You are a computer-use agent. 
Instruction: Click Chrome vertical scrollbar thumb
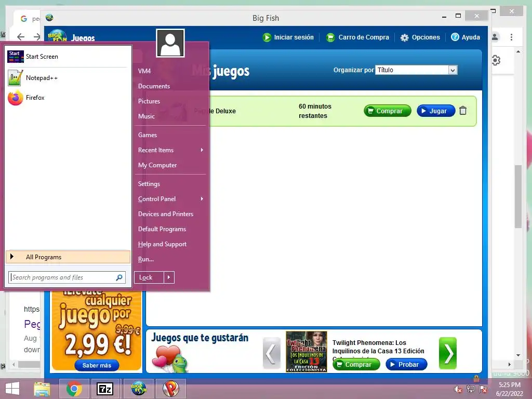point(518,197)
